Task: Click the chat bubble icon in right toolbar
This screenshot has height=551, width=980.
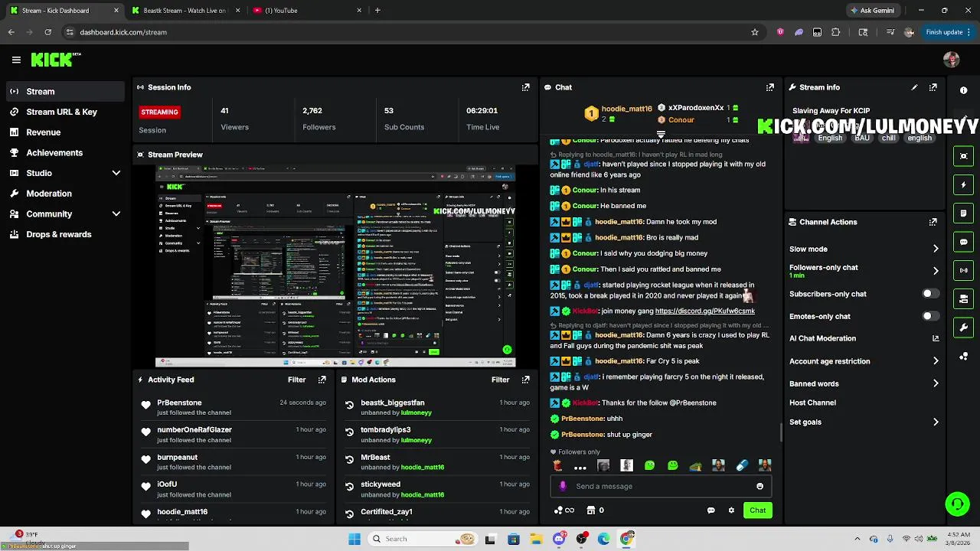Action: pos(963,242)
